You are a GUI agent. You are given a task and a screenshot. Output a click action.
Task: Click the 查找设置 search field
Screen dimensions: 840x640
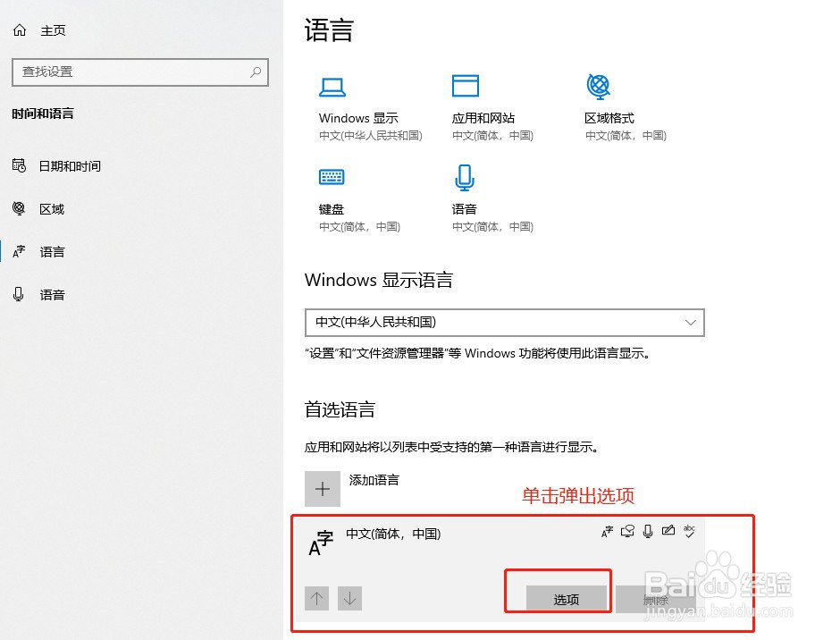140,72
